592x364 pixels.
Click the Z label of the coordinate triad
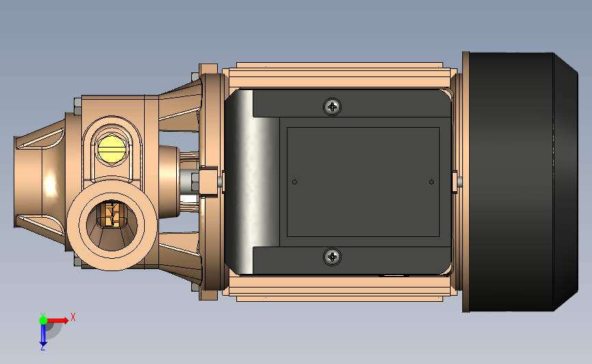42,348
